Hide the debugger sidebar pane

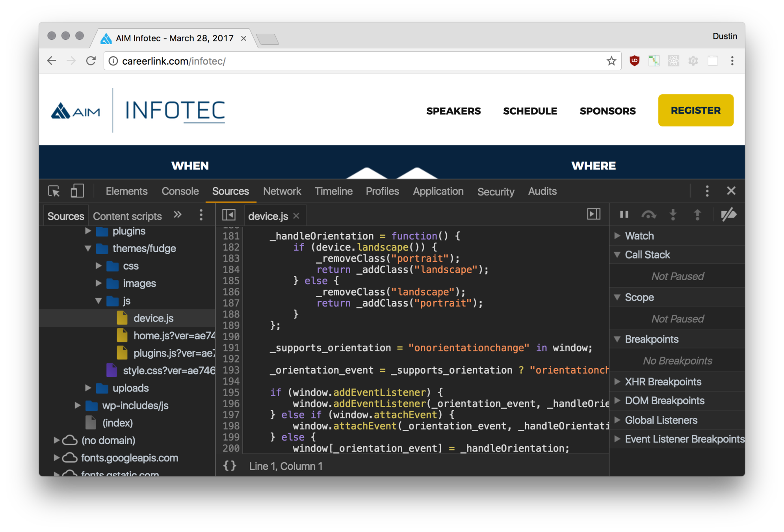(594, 214)
